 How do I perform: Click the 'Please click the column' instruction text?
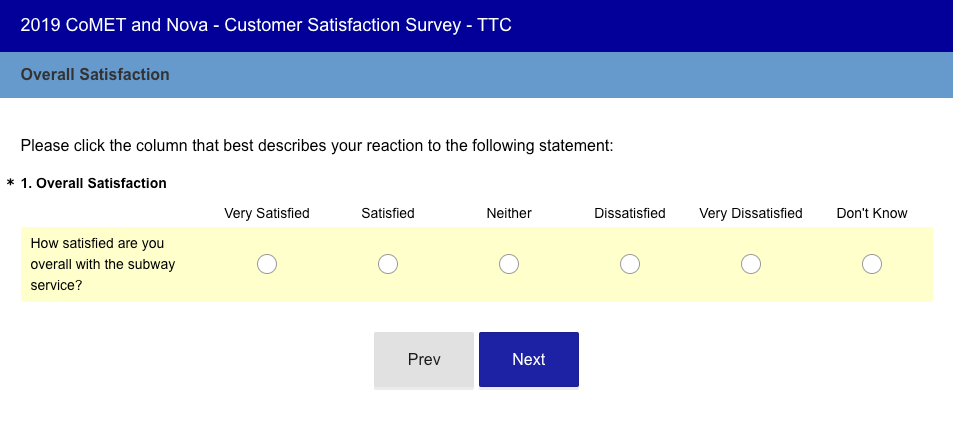click(x=317, y=146)
